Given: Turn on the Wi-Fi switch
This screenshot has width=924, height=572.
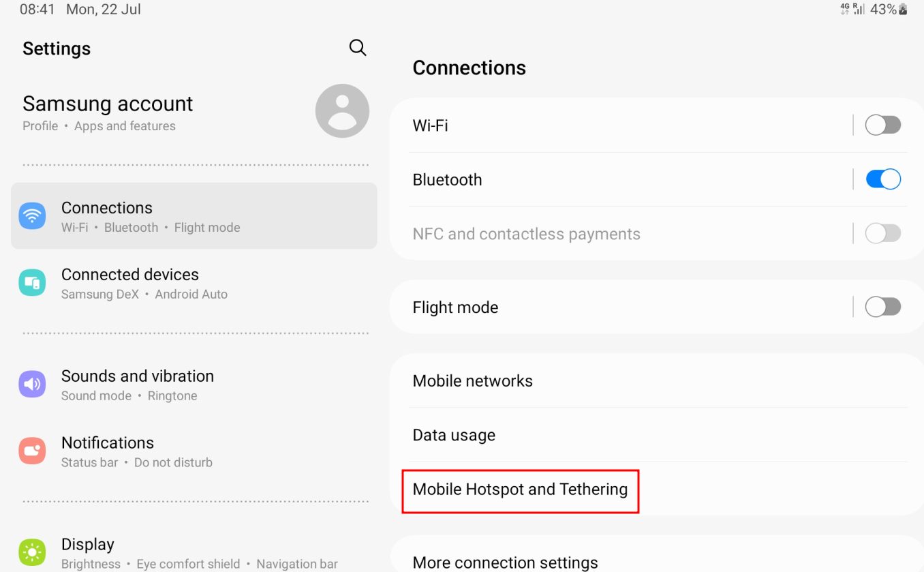Looking at the screenshot, I should [x=882, y=125].
